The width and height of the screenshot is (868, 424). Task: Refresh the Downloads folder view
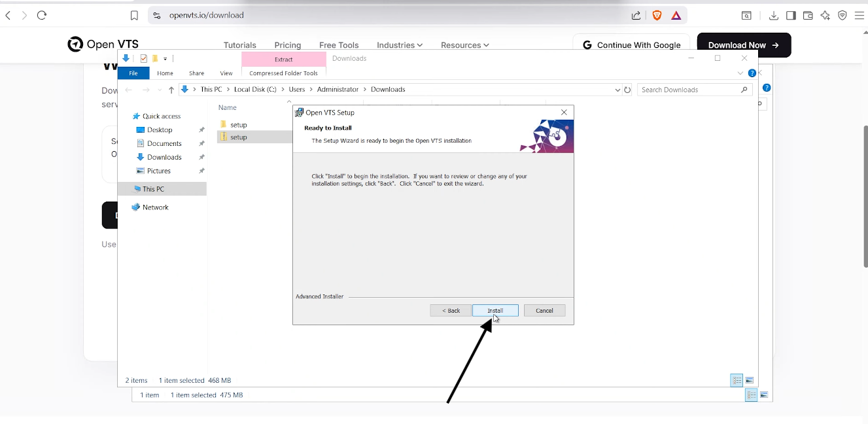pos(627,90)
